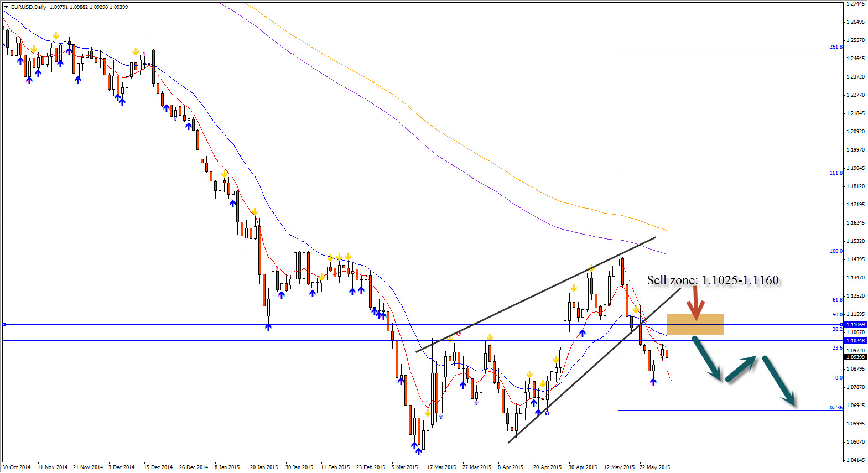Select the 61.8 Fibonacci level label

[838, 300]
